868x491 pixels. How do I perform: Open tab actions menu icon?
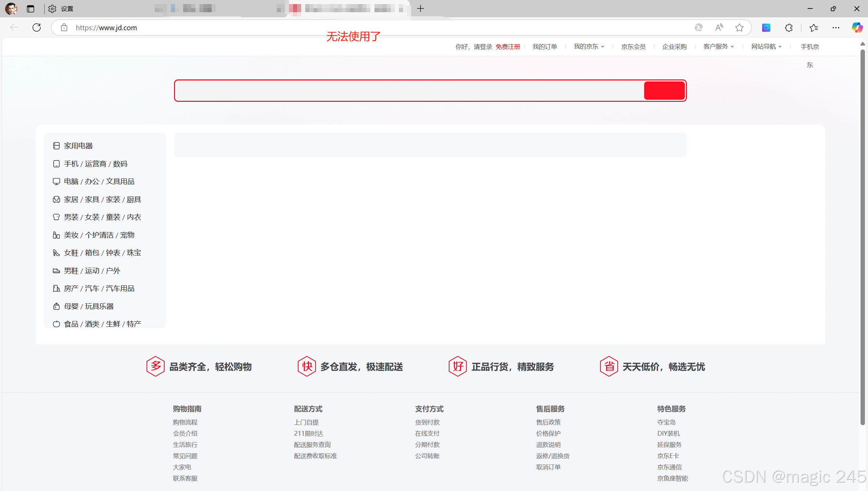[x=31, y=9]
